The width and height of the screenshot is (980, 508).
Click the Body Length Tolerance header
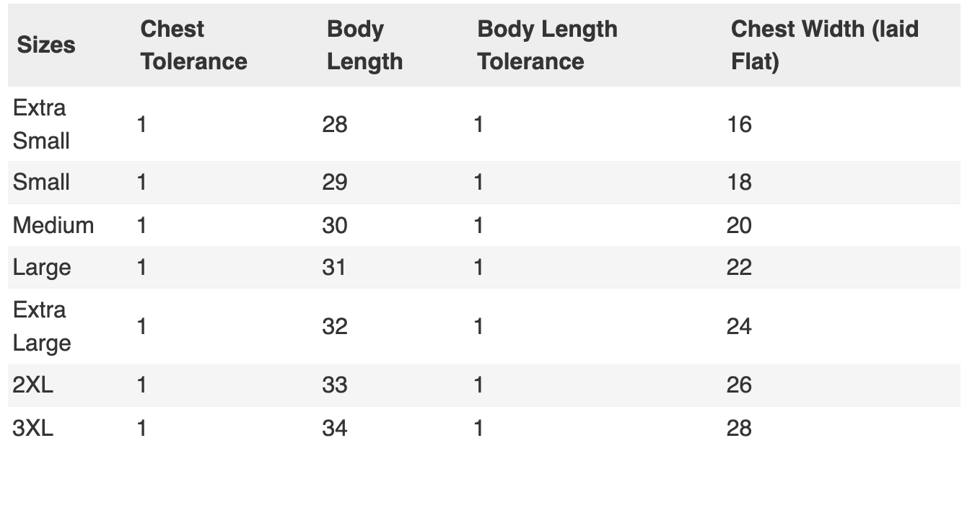[547, 45]
